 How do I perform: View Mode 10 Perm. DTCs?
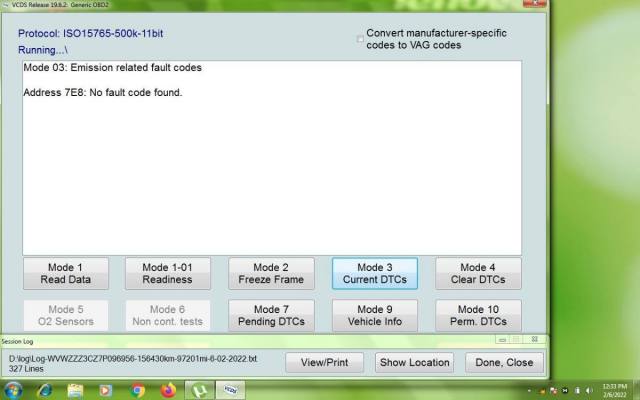(478, 316)
